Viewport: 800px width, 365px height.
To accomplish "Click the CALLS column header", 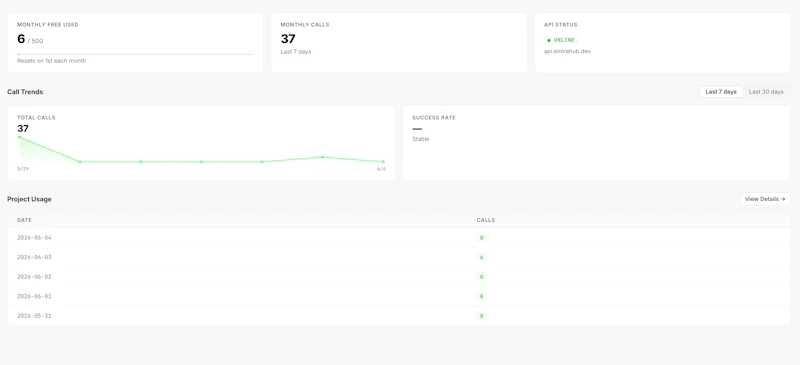I will [486, 220].
